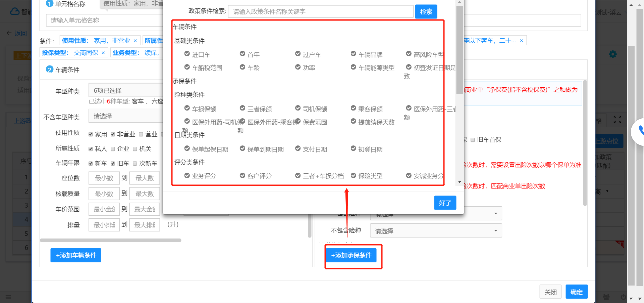Viewport: 644px width, 303px height.
Task: Click the popup scrollbar down arrow
Action: (x=460, y=182)
